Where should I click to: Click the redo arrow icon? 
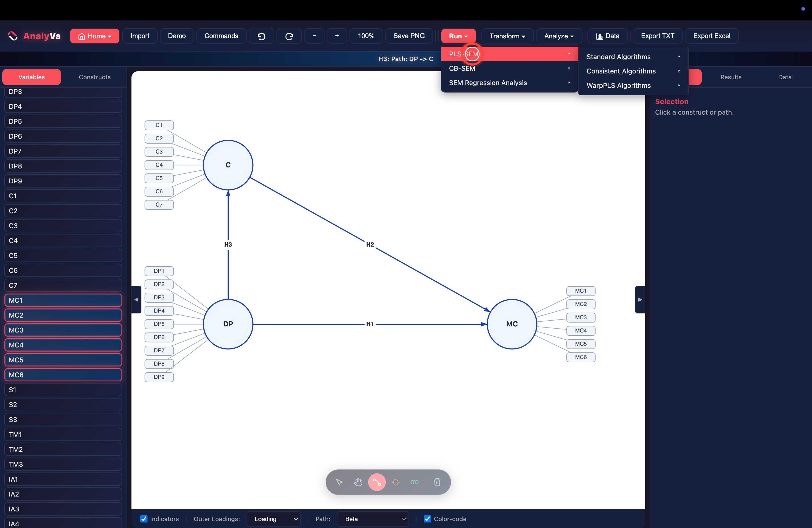tap(289, 36)
